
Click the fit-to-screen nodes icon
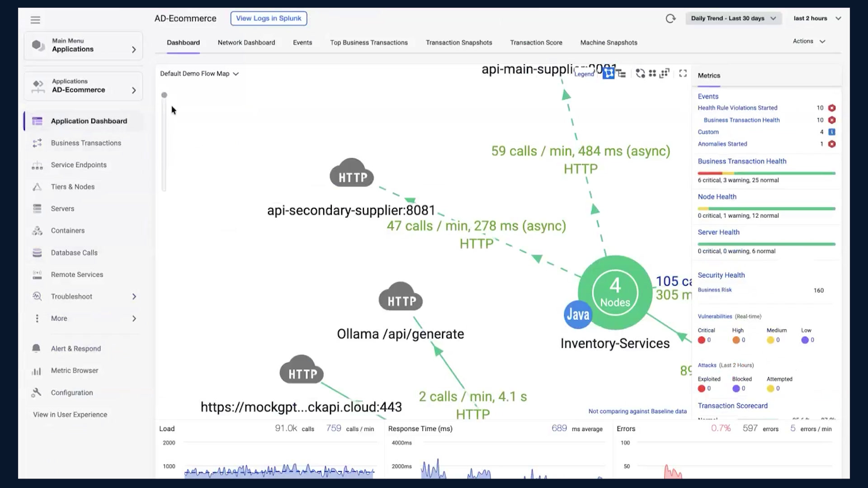pos(664,73)
